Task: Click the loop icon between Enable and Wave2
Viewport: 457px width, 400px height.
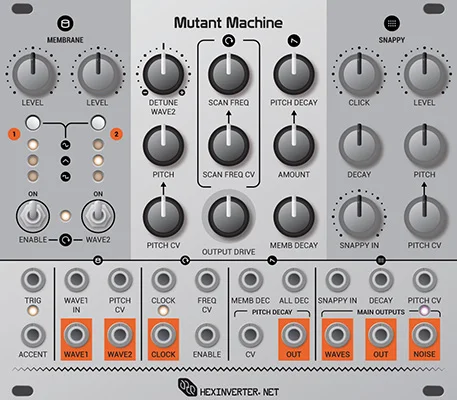Action: click(65, 240)
